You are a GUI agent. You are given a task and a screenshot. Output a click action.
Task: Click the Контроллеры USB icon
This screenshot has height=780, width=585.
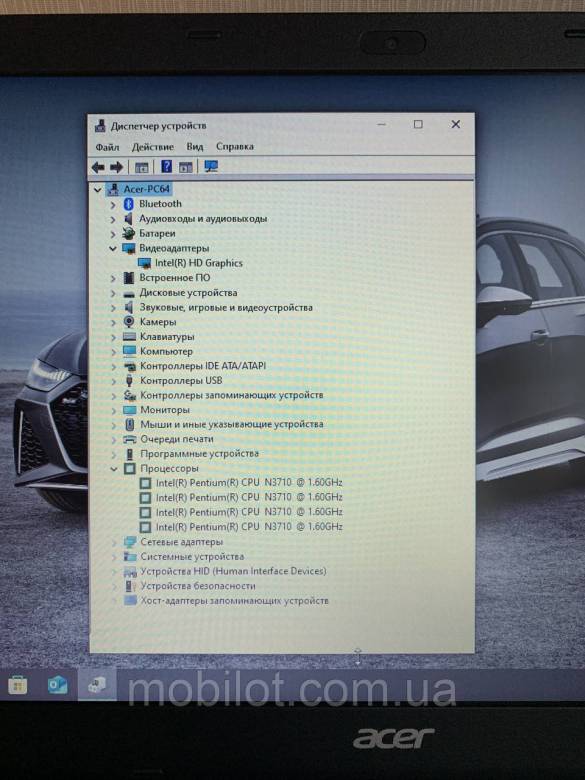click(x=129, y=381)
